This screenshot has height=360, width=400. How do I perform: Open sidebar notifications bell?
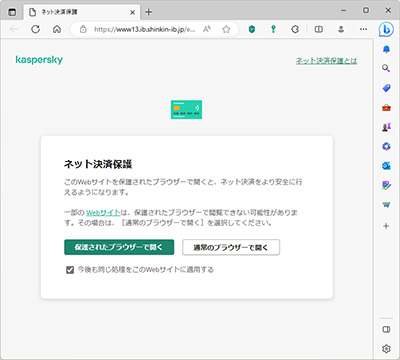(x=386, y=49)
